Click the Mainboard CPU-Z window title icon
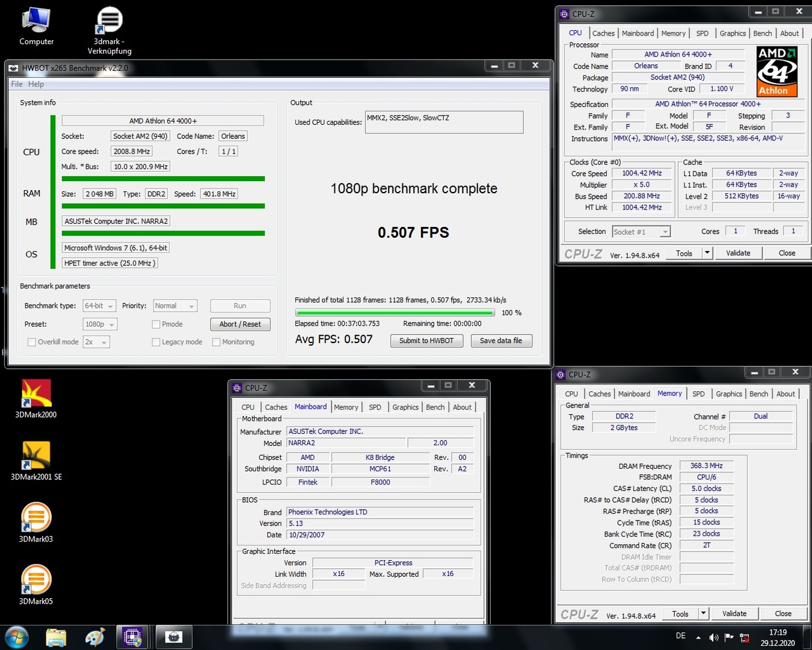The image size is (812, 650). [x=237, y=388]
